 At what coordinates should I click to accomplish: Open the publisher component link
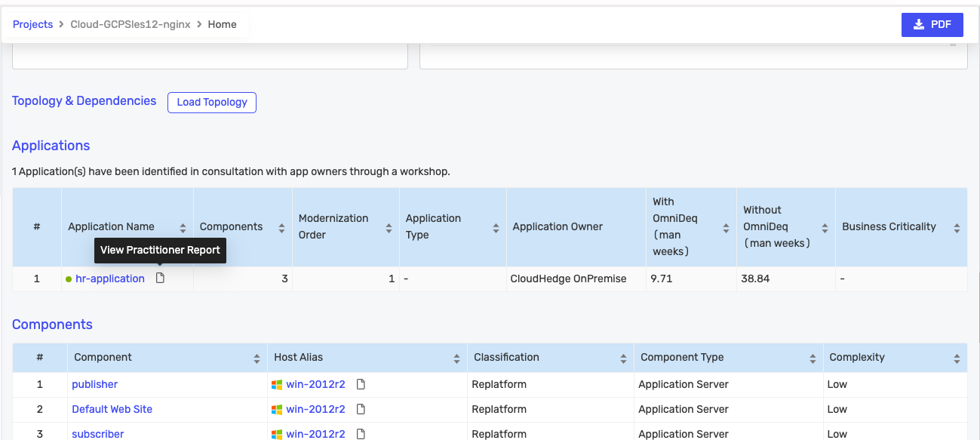click(95, 384)
